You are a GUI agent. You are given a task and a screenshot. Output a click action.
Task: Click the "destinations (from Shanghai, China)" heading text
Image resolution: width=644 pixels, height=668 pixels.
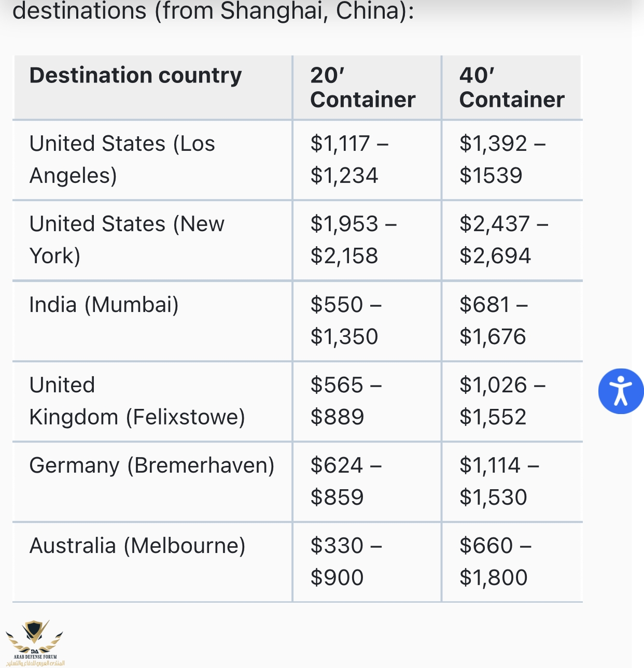(x=213, y=11)
